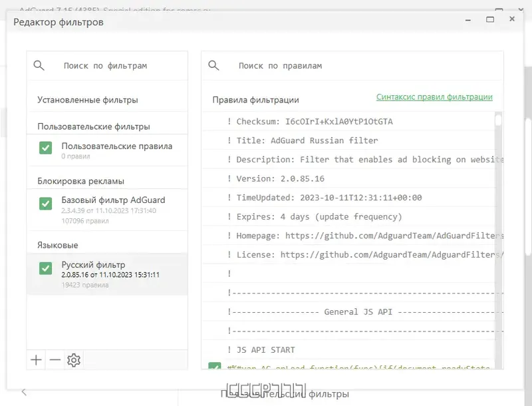Click the 107096 правил count text
532x406 pixels.
(x=85, y=221)
